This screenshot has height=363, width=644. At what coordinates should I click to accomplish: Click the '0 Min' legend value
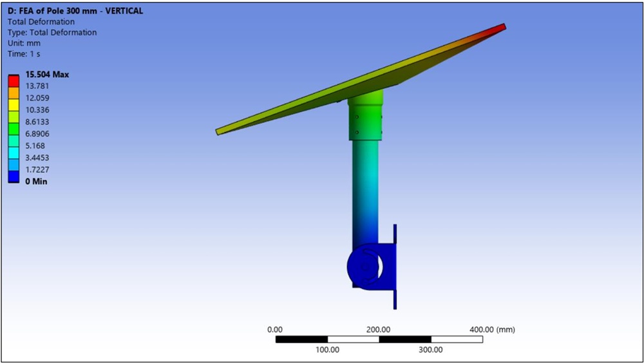[x=36, y=181]
